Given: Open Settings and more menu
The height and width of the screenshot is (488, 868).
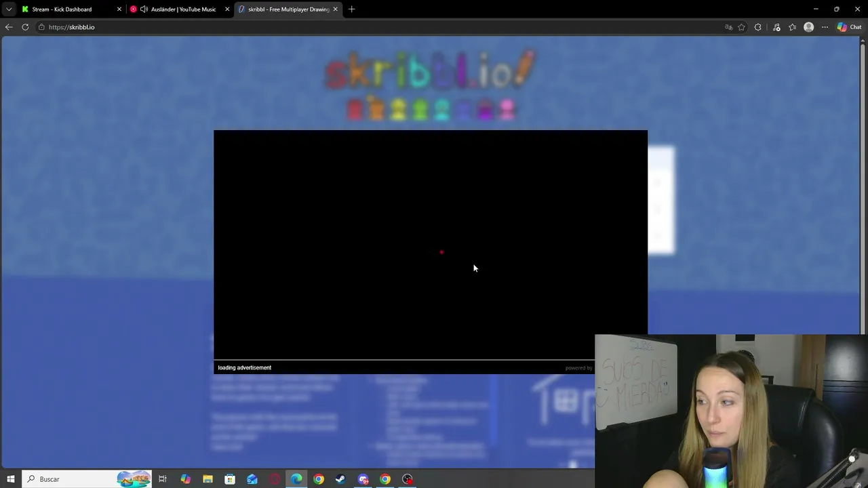Looking at the screenshot, I should [825, 27].
